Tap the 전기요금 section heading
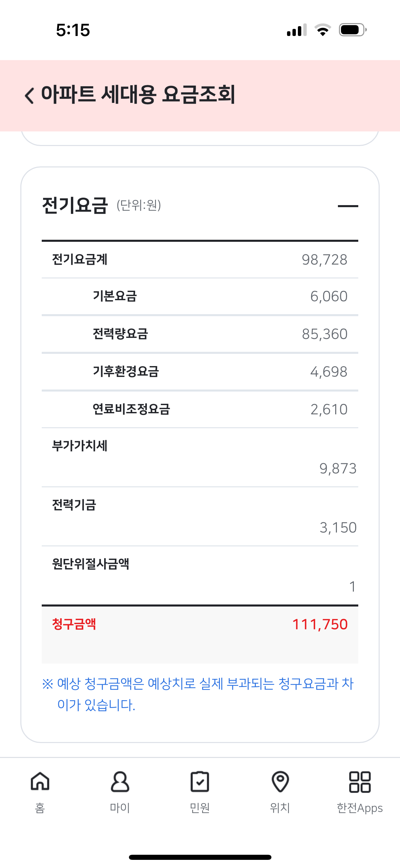Viewport: 400px width, 868px height. 75,205
